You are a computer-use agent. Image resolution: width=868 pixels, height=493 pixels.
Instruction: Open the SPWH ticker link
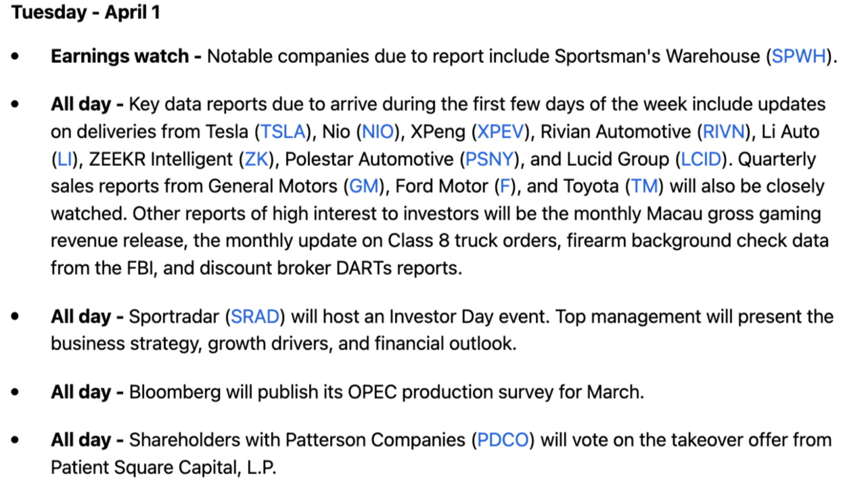[x=799, y=56]
